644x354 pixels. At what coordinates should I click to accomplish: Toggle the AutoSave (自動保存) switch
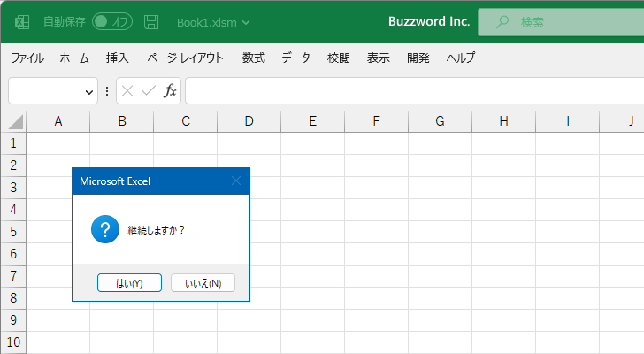(112, 21)
